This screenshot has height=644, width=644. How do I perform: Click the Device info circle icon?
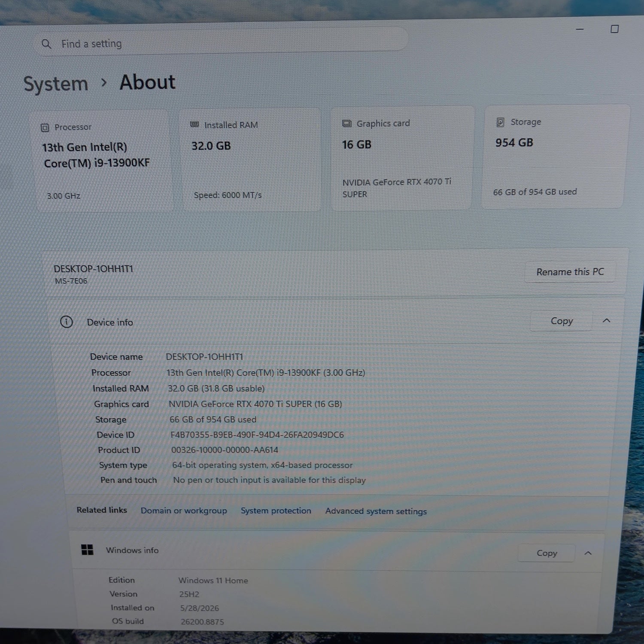(67, 322)
